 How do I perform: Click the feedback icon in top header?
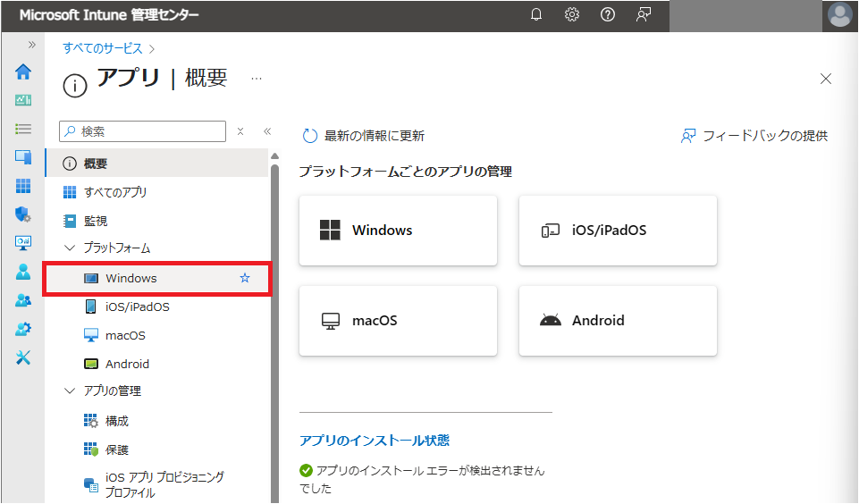pyautogui.click(x=644, y=15)
